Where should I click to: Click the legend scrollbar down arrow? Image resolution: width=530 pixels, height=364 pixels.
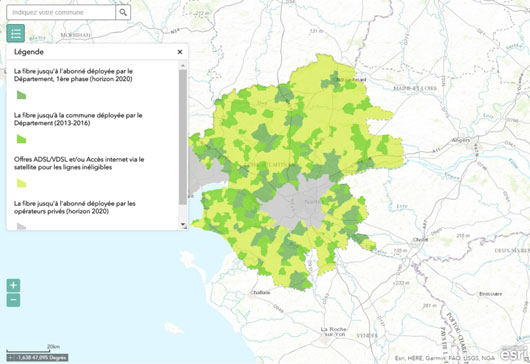click(183, 224)
